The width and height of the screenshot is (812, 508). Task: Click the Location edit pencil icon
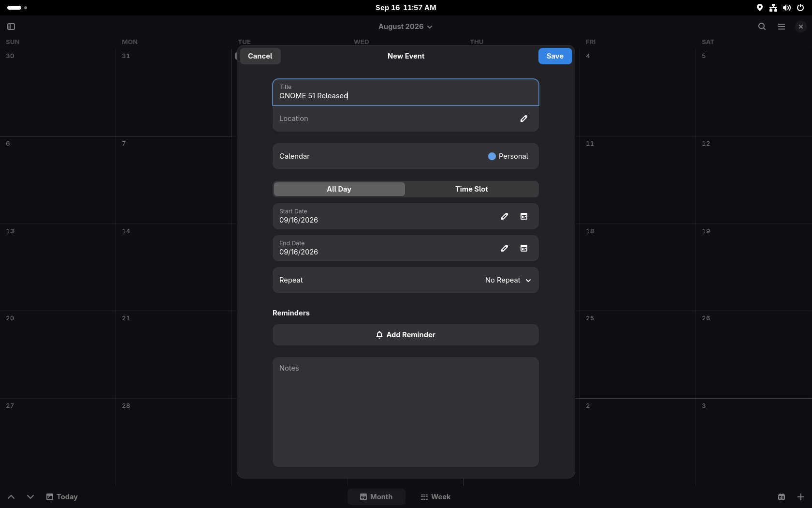pyautogui.click(x=523, y=119)
